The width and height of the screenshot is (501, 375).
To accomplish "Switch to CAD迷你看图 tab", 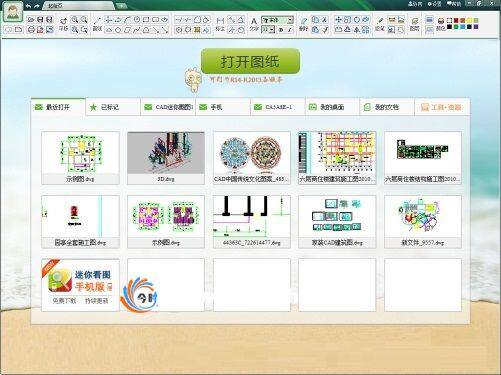I will point(168,107).
